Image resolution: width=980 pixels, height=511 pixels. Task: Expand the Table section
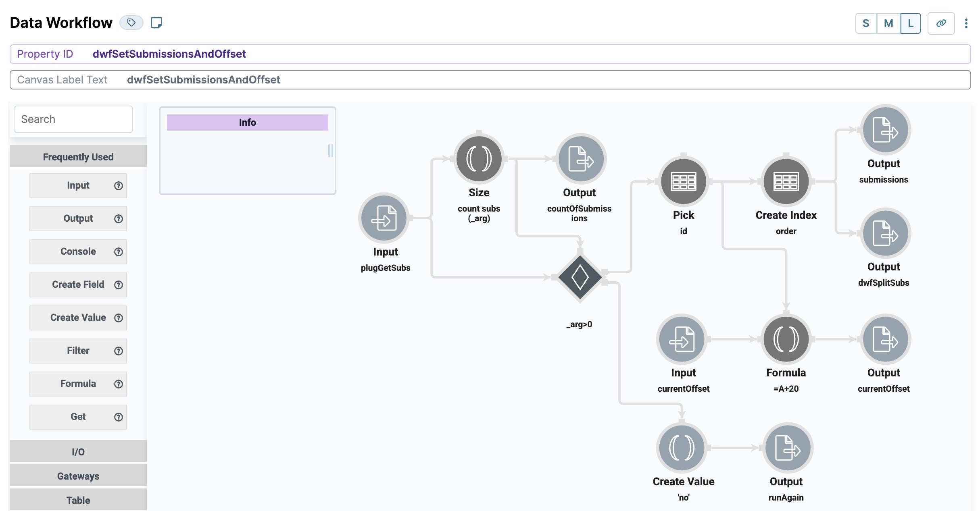(78, 500)
